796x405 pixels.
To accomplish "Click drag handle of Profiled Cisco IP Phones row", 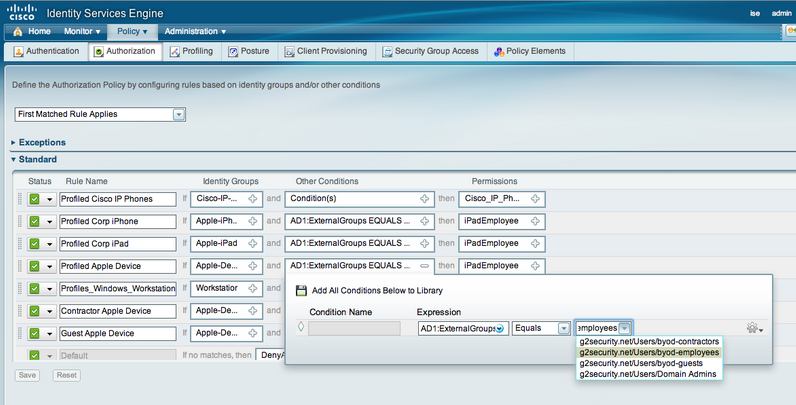I will point(20,199).
